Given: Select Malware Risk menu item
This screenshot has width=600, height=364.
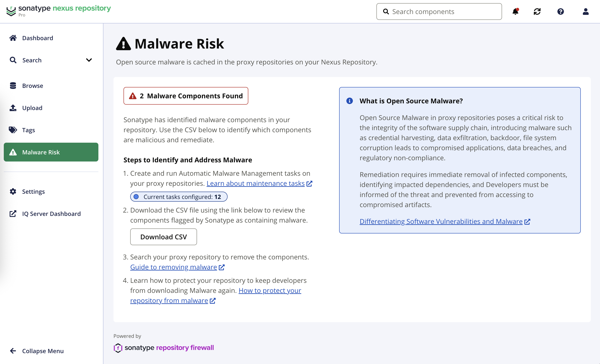Looking at the screenshot, I should 51,152.
